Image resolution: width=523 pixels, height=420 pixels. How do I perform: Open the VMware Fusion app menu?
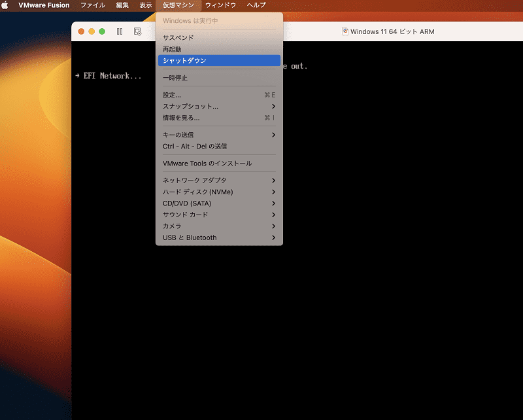click(x=44, y=5)
